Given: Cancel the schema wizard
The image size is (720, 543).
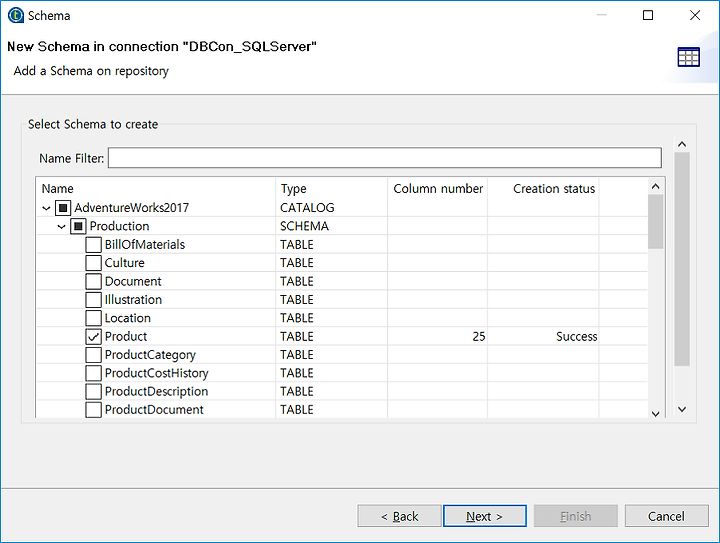Looking at the screenshot, I should [x=666, y=516].
